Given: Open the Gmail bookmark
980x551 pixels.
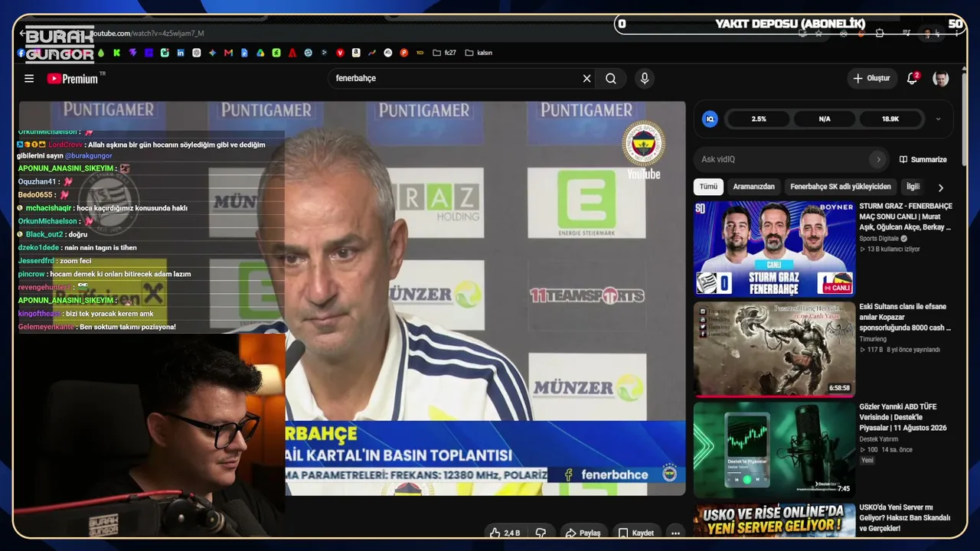Looking at the screenshot, I should [x=228, y=53].
